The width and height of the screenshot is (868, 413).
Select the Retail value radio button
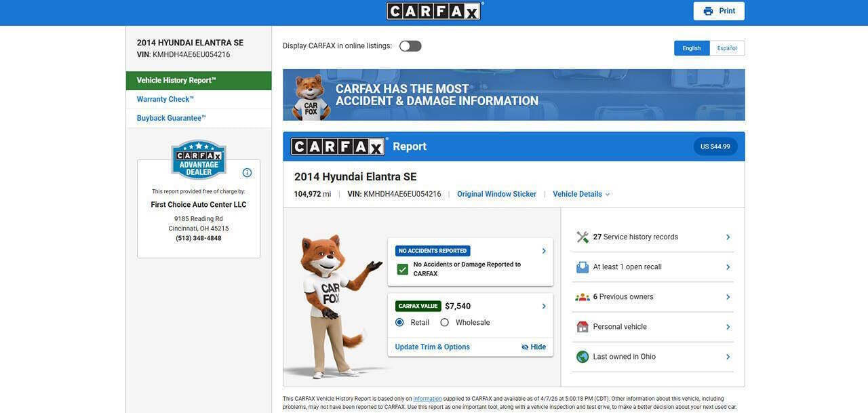click(x=399, y=323)
